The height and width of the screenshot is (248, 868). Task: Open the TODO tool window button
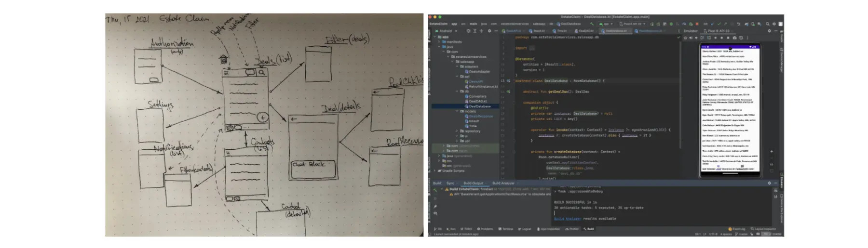pos(466,229)
